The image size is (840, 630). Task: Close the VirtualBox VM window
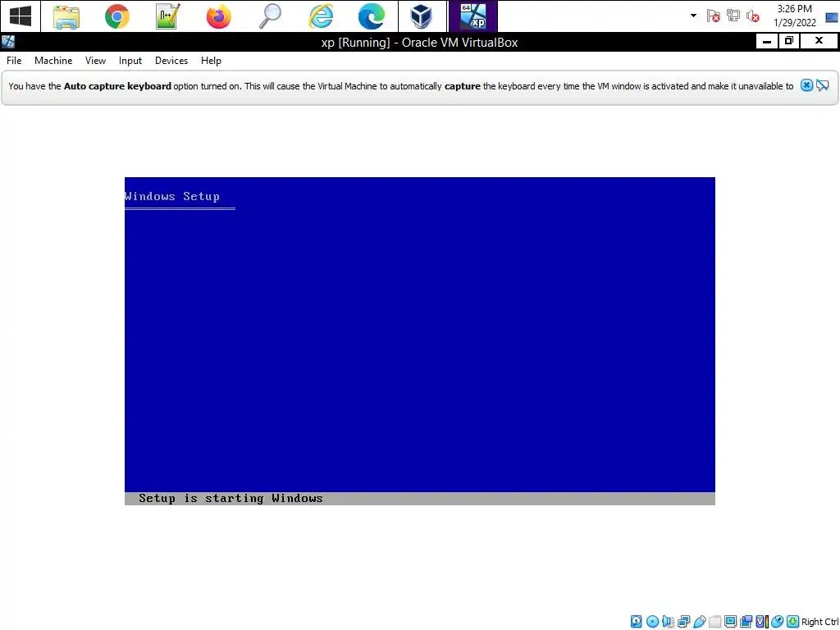[819, 41]
